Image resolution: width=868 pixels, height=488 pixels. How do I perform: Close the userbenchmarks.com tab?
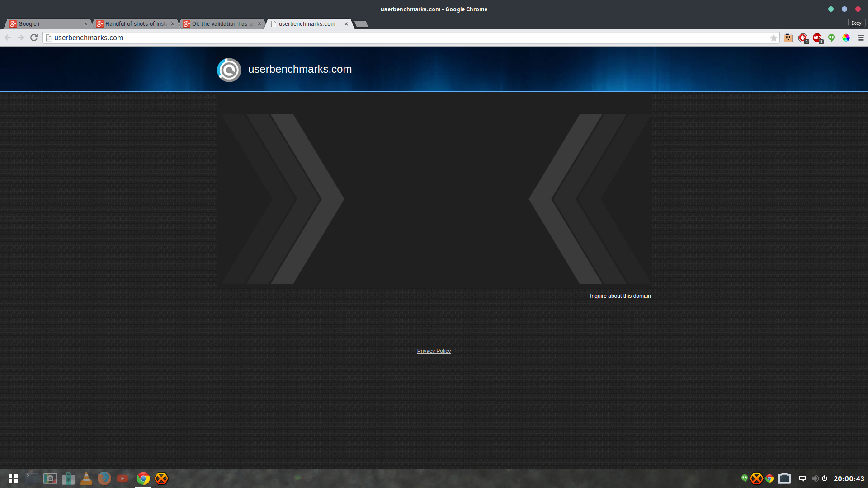coord(346,24)
